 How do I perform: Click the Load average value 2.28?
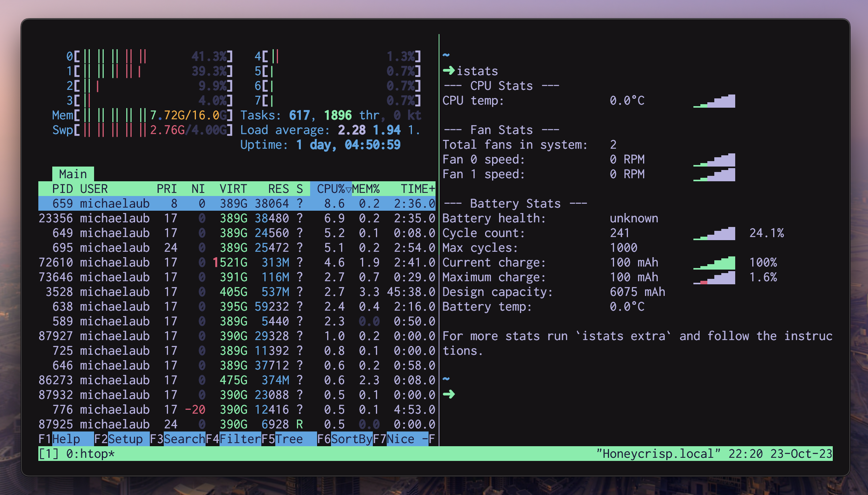click(x=352, y=130)
